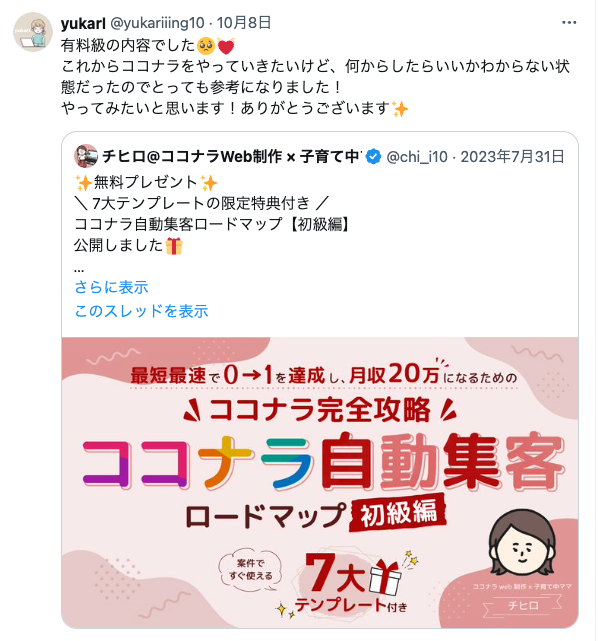Open the three-dot more options menu
Image resolution: width=598 pixels, height=641 pixels.
(x=569, y=23)
